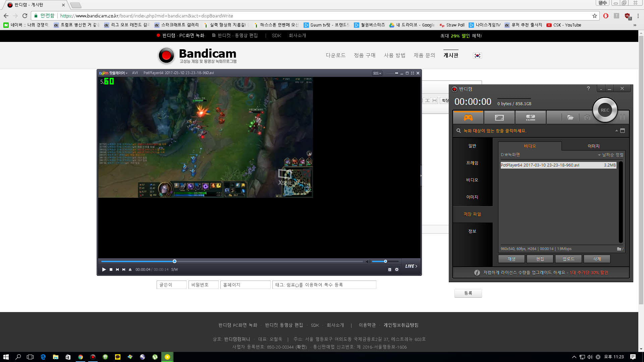Viewport: 644px width, 362px height.
Task: Open 게시판 menu on Bandicam site
Action: pyautogui.click(x=451, y=55)
